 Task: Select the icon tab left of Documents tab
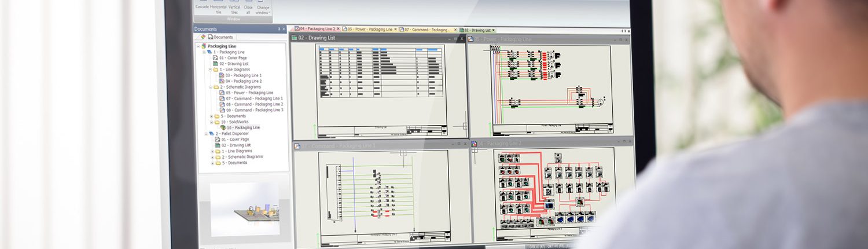pos(203,37)
